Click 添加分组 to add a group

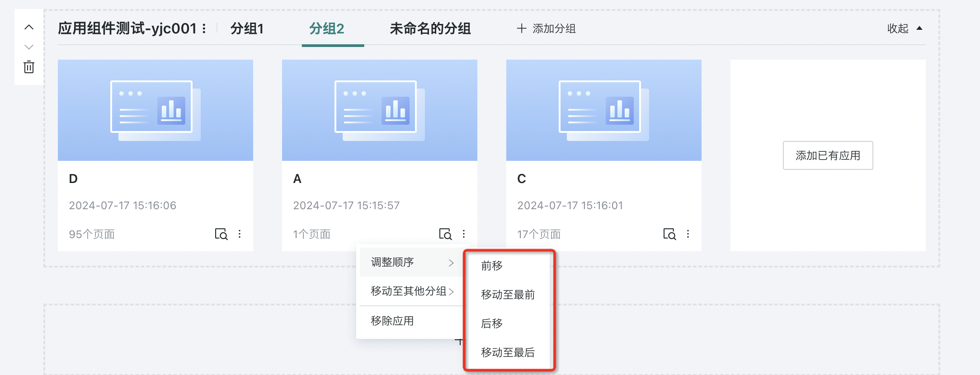(546, 29)
